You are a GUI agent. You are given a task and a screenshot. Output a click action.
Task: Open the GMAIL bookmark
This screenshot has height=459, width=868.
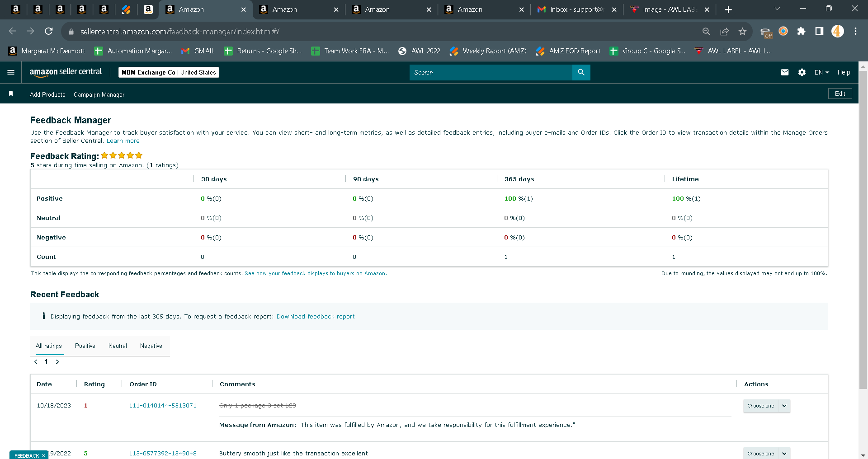(x=198, y=51)
